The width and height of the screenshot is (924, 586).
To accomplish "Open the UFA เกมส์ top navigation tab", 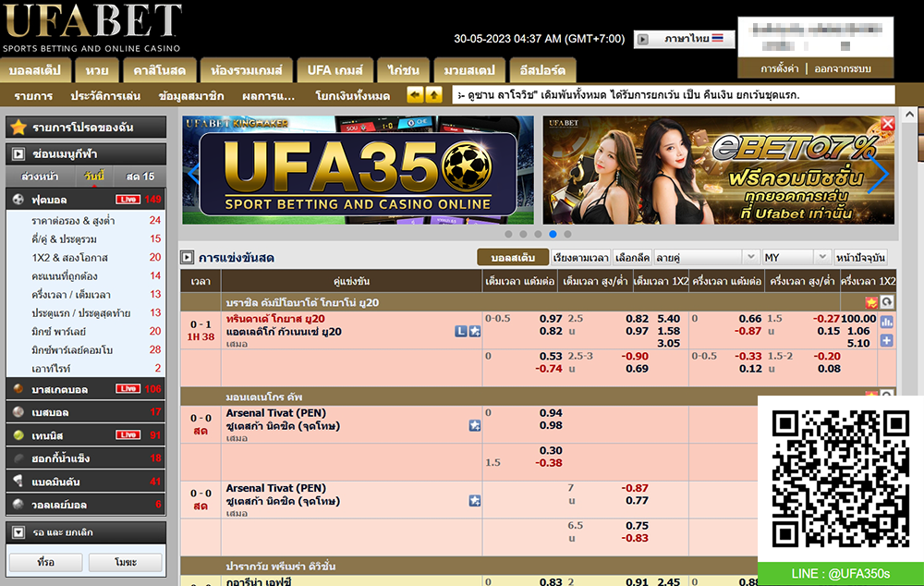I will (x=334, y=70).
